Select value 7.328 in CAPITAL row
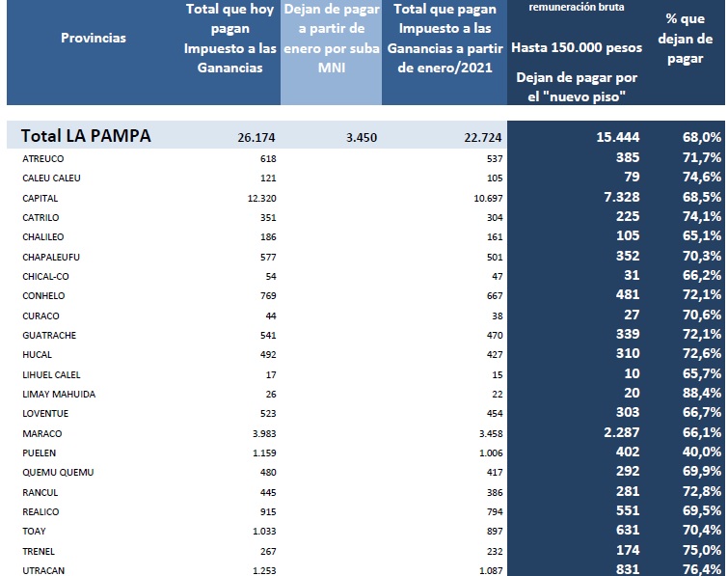 622,197
